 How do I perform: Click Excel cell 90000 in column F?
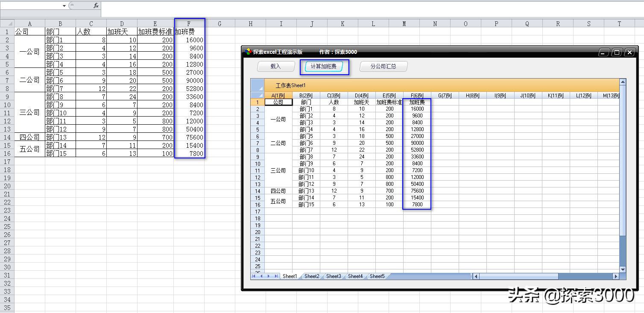(x=189, y=80)
